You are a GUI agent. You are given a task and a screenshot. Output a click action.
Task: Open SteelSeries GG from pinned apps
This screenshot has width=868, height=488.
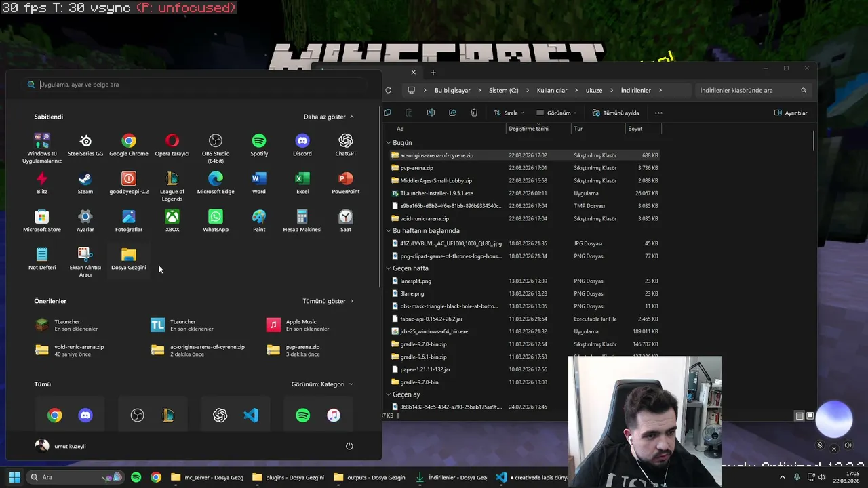click(85, 145)
